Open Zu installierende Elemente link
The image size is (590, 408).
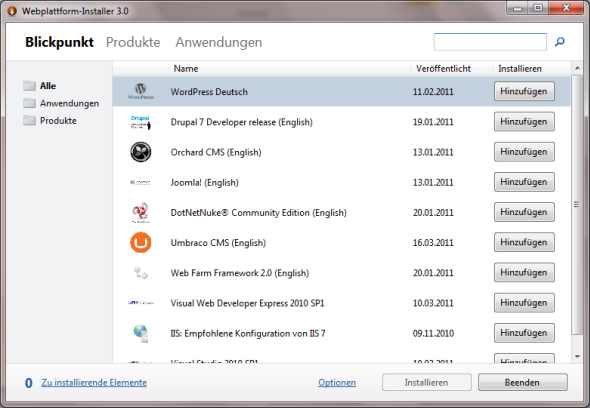click(94, 383)
